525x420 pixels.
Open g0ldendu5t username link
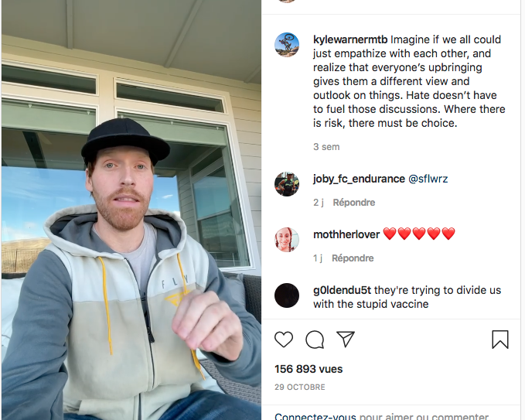342,290
